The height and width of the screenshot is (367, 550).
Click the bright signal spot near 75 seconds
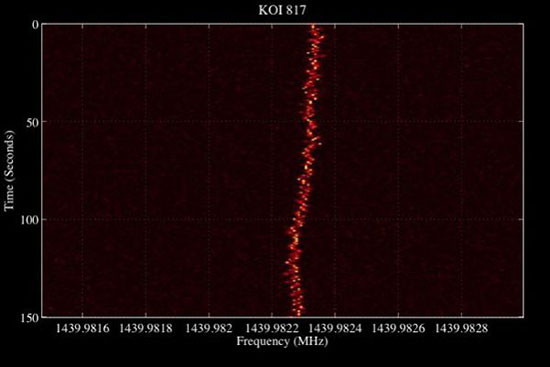click(307, 167)
